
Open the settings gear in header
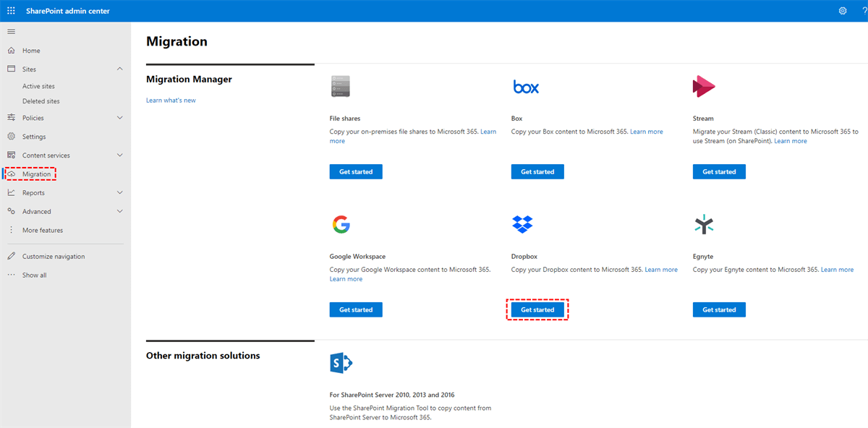click(x=843, y=11)
